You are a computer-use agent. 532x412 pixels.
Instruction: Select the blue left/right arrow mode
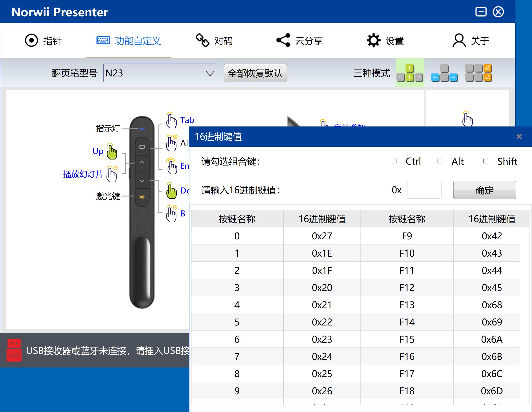pos(444,73)
